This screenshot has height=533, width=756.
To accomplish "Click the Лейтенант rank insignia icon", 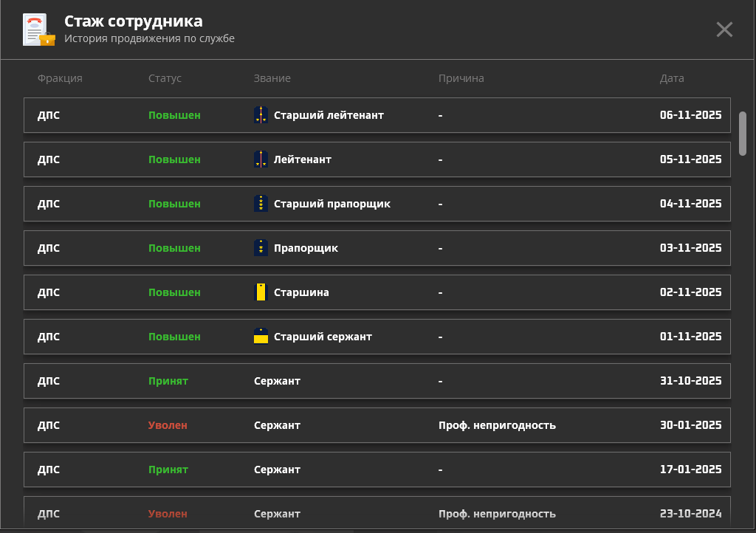I will pyautogui.click(x=261, y=159).
